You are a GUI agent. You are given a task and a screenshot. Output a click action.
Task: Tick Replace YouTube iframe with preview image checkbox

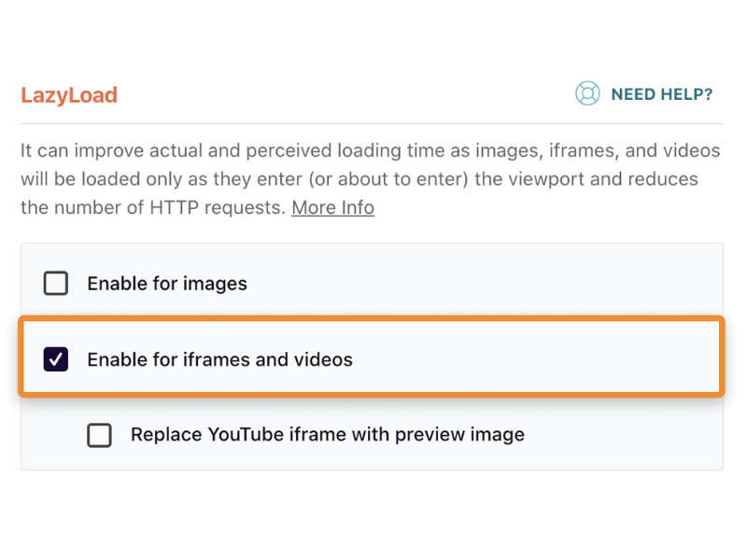[x=100, y=435]
